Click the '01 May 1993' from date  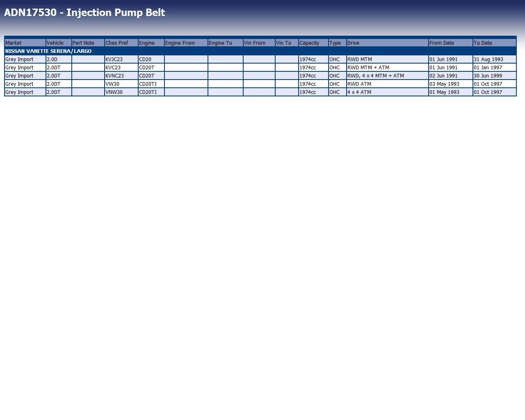(x=451, y=92)
